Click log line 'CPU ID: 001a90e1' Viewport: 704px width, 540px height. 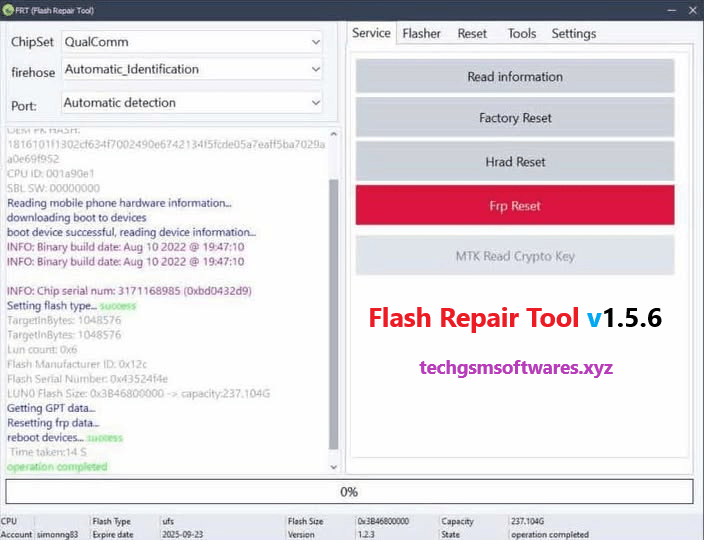[51, 174]
